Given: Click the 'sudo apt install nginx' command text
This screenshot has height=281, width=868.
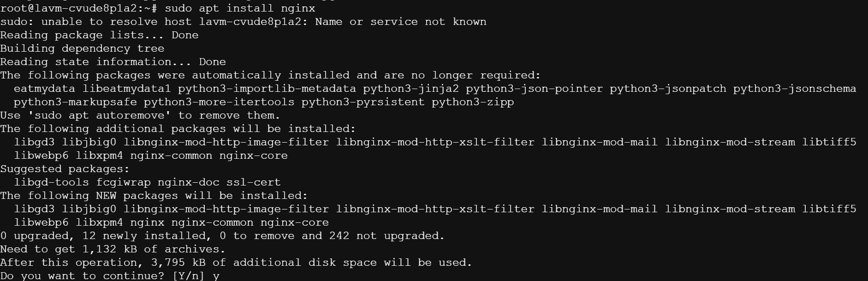Looking at the screenshot, I should (240, 8).
